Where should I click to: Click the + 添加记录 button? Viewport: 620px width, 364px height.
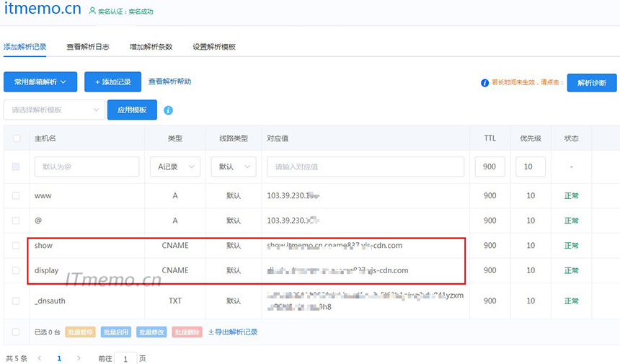tap(112, 82)
